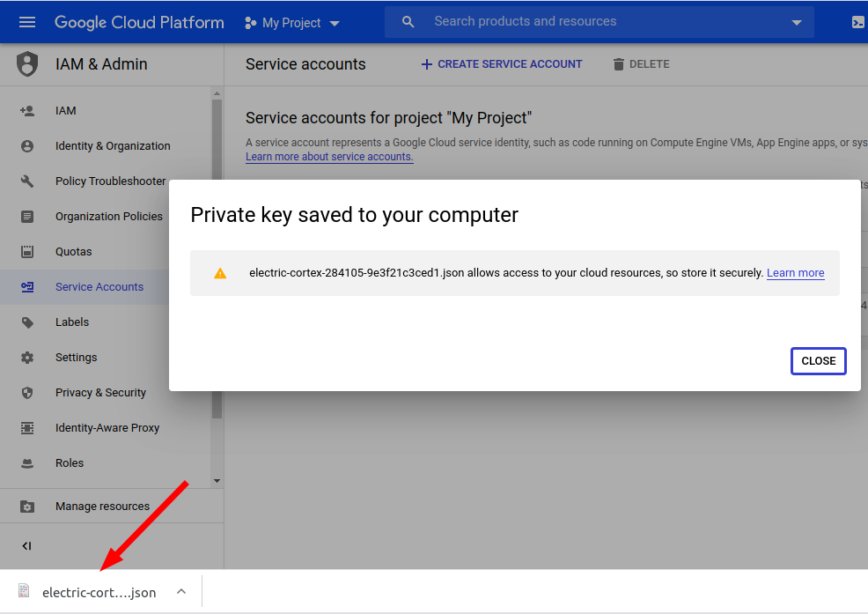This screenshot has width=868, height=614.
Task: Expand the search bar dropdown arrow
Action: tap(797, 23)
